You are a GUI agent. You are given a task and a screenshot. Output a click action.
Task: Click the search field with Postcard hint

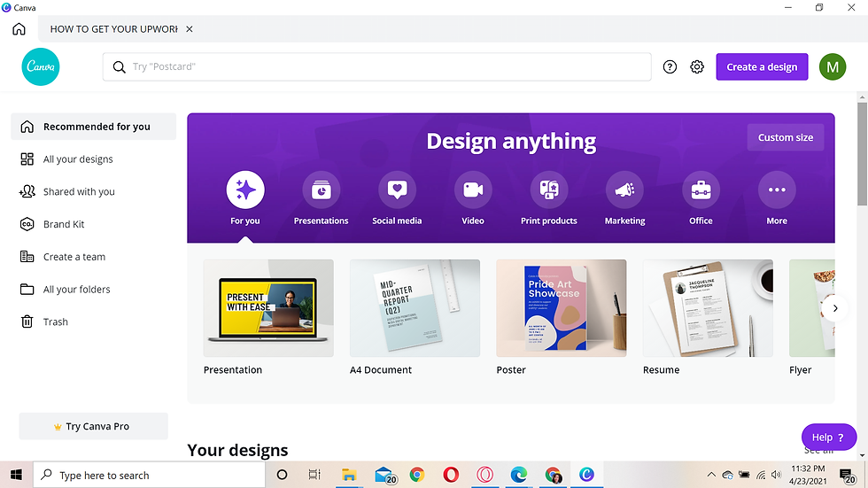[376, 67]
